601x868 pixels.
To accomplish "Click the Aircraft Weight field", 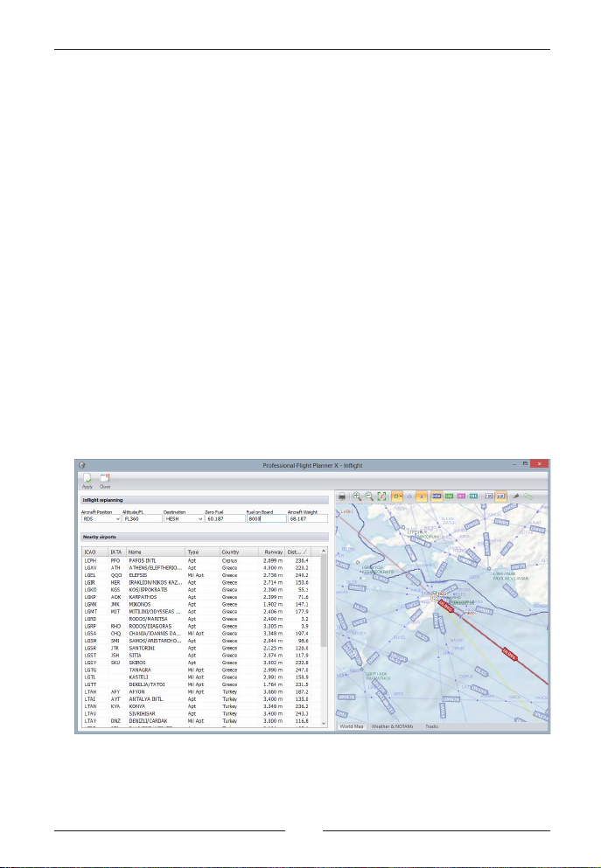I will coord(308,519).
